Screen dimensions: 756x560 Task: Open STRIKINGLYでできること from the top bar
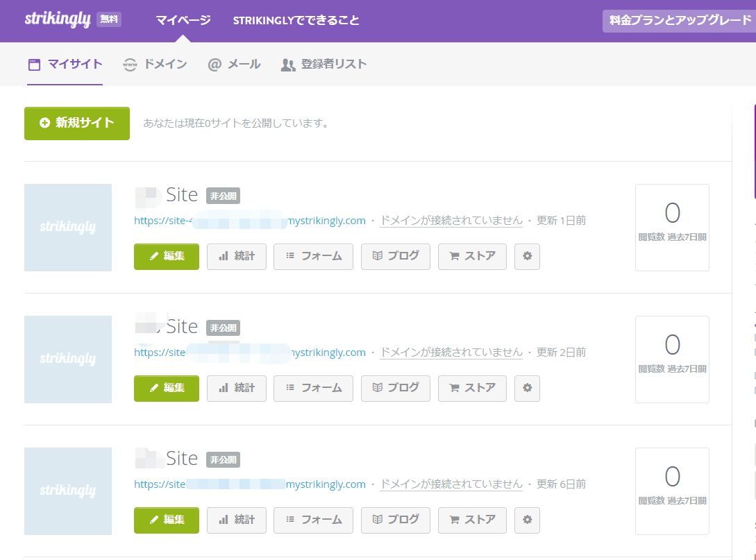pyautogui.click(x=295, y=21)
